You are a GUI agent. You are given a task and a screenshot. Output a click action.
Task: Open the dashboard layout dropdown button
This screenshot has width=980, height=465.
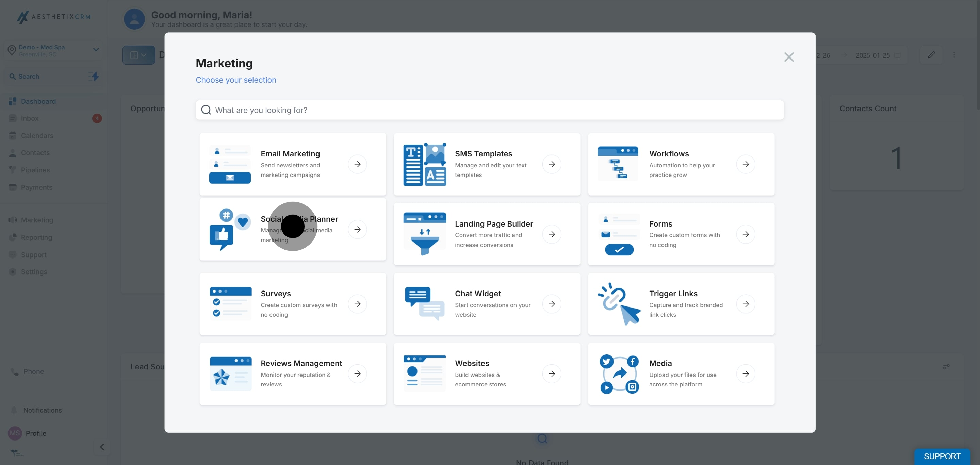tap(138, 55)
